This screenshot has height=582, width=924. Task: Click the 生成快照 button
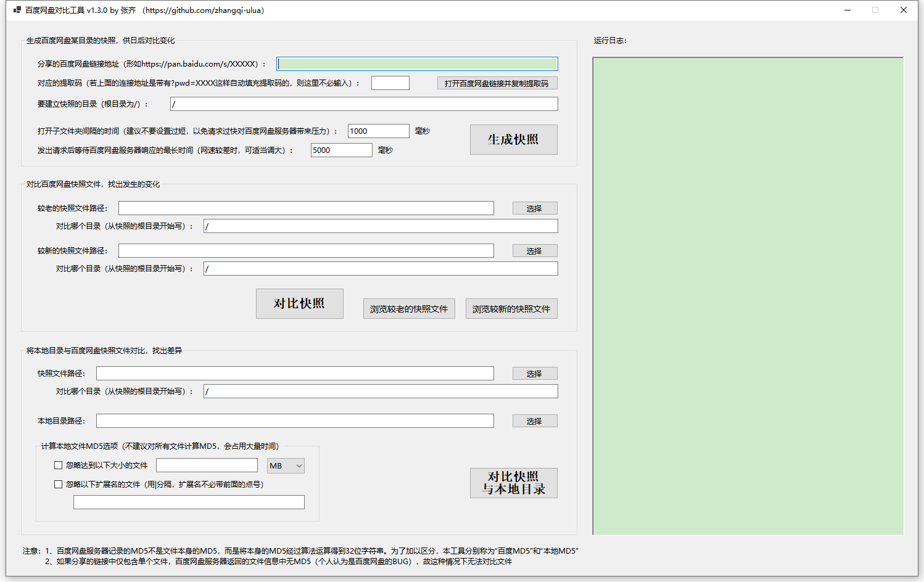(514, 139)
